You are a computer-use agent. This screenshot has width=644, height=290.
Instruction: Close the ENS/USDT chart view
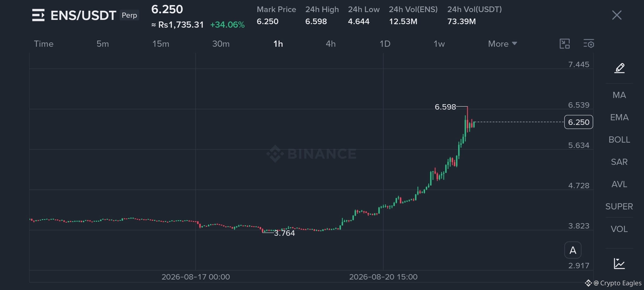617,15
